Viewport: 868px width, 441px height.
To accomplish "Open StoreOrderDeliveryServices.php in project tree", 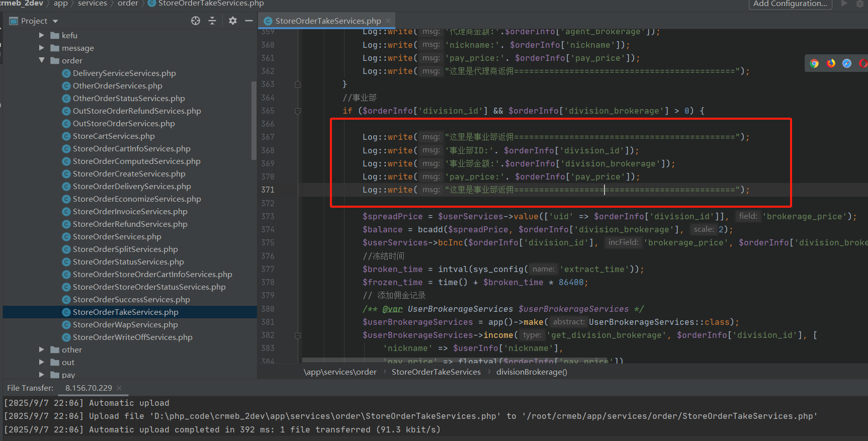I will pyautogui.click(x=132, y=187).
